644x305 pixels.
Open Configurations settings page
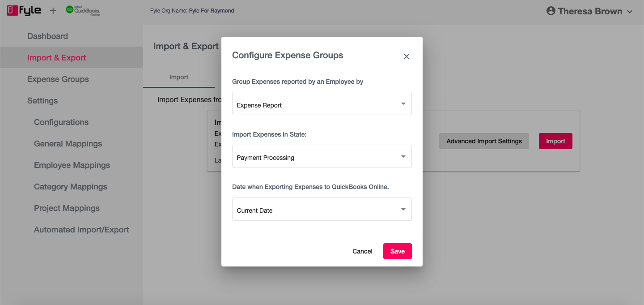point(61,122)
